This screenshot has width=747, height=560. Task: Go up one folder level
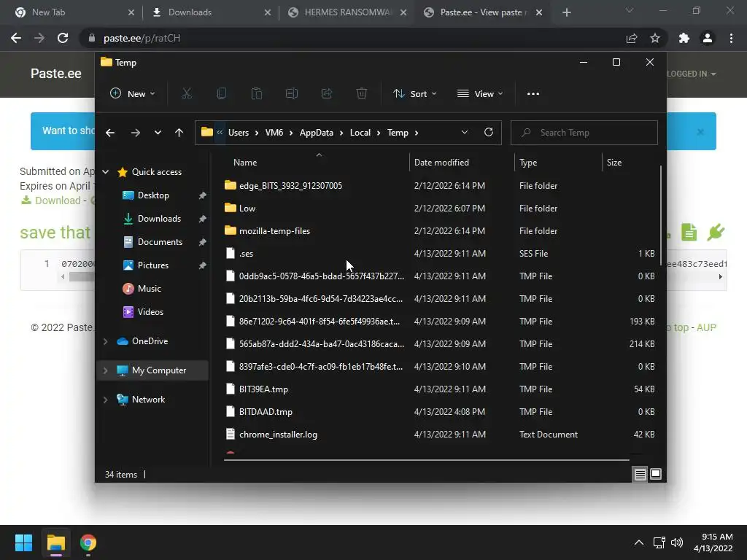tap(179, 133)
